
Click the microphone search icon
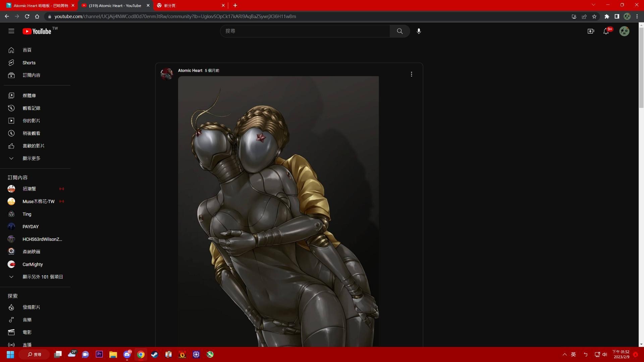point(418,31)
